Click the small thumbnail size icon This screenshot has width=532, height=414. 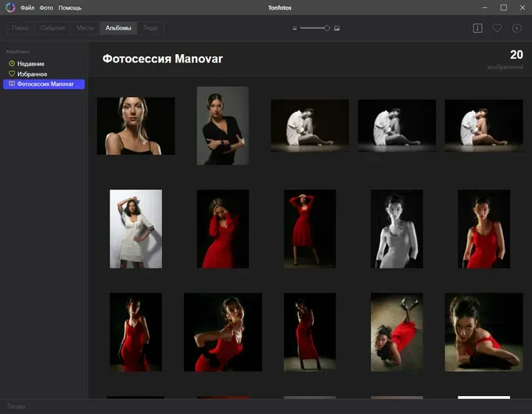click(295, 28)
